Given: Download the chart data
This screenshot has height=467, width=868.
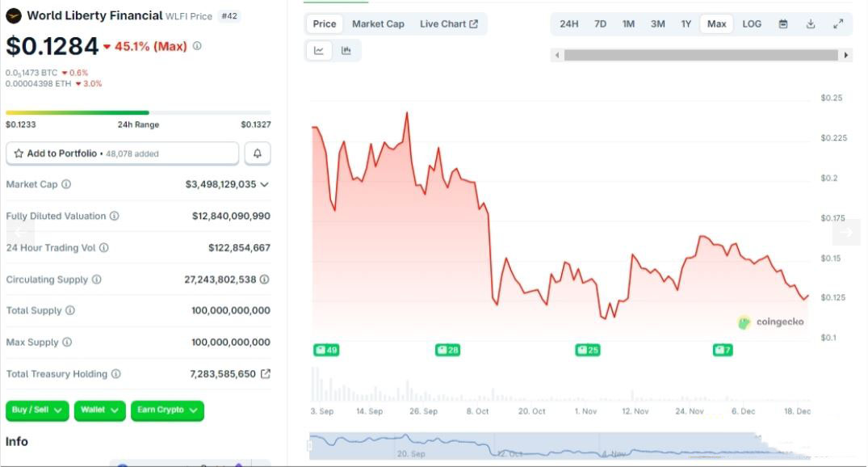Looking at the screenshot, I should [811, 24].
